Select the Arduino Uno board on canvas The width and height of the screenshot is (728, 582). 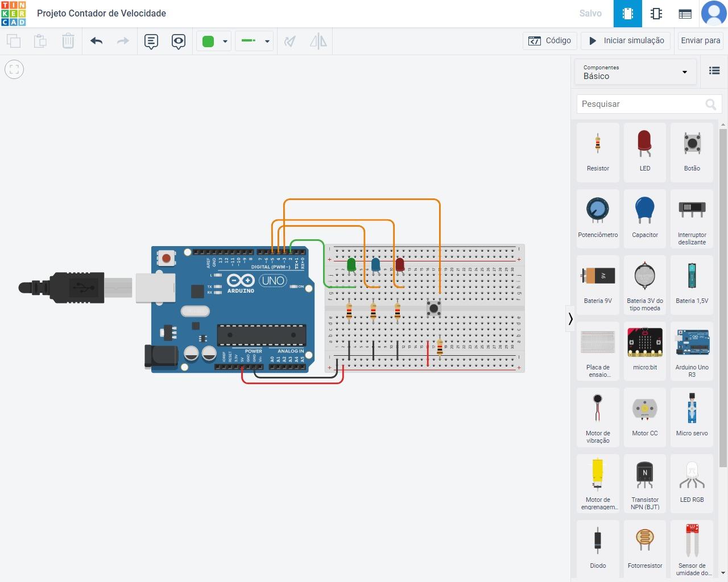[x=230, y=310]
